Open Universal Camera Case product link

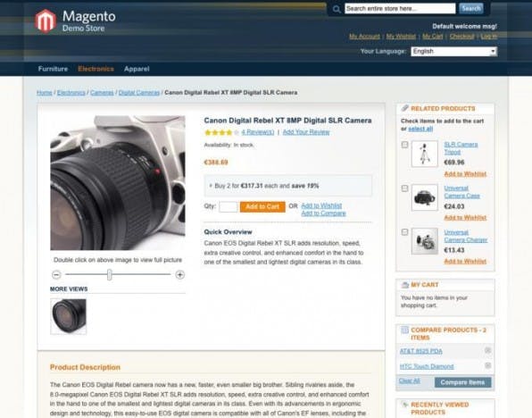(461, 192)
